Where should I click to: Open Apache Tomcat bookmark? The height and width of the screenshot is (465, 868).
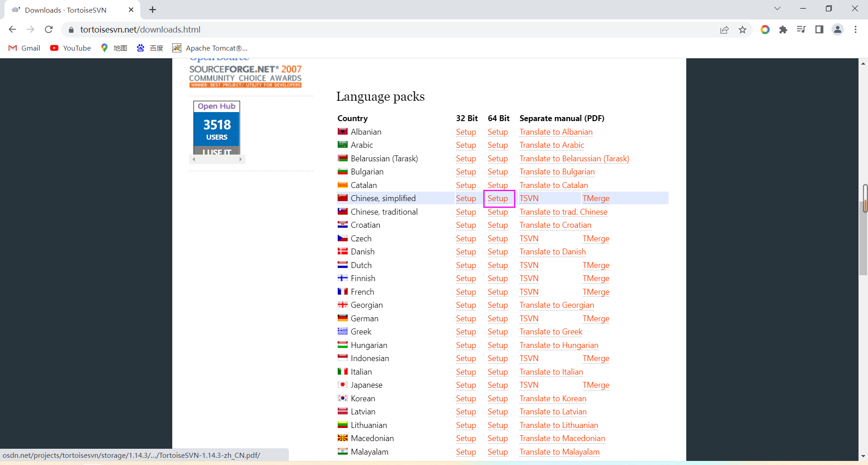click(210, 48)
